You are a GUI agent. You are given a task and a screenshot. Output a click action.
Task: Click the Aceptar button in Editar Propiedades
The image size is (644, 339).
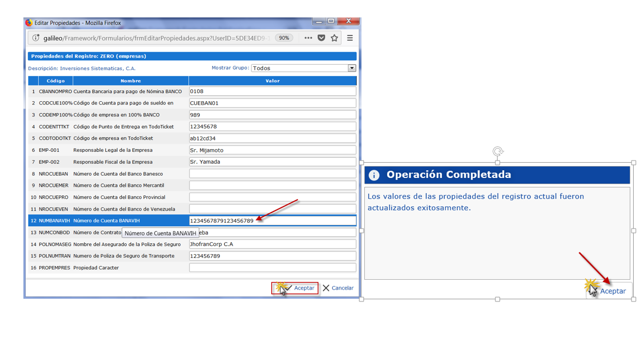click(x=295, y=288)
